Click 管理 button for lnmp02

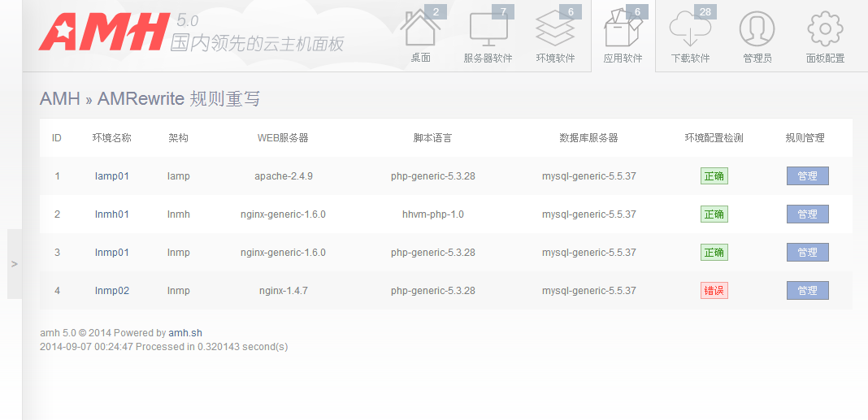[x=807, y=291]
